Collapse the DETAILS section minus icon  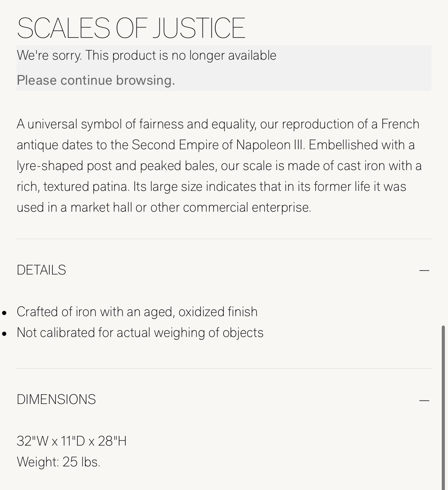pyautogui.click(x=424, y=270)
